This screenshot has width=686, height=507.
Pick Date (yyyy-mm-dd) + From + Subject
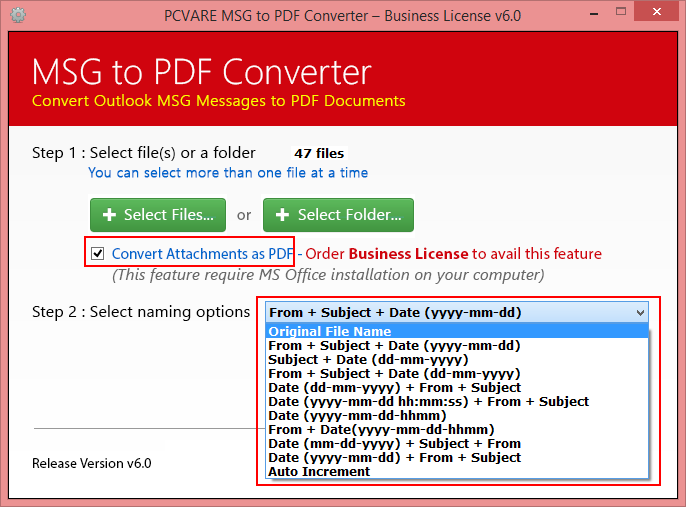(x=457, y=458)
